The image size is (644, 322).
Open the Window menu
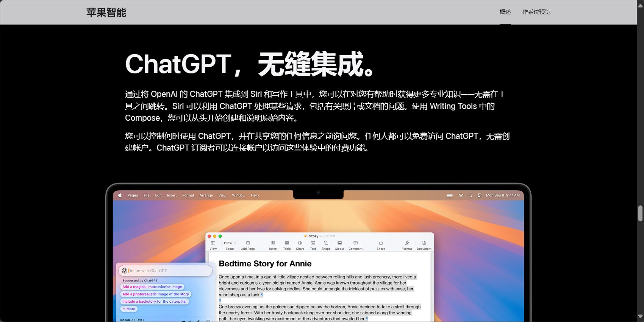239,196
